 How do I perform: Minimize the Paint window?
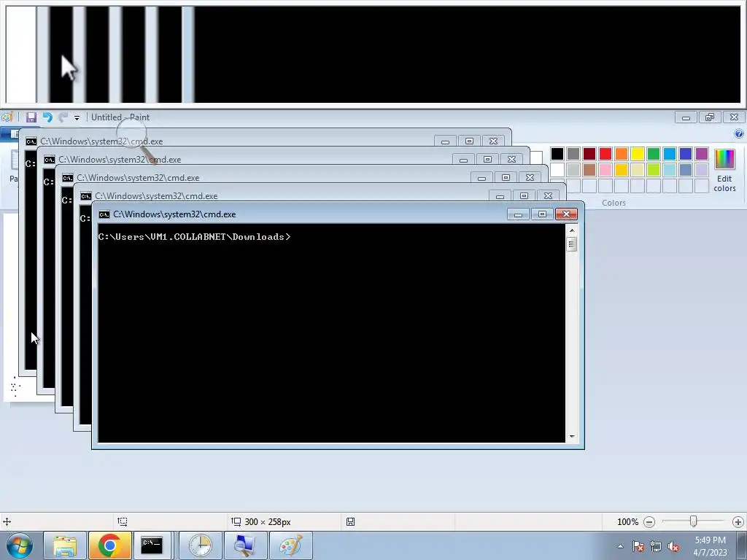tap(686, 117)
